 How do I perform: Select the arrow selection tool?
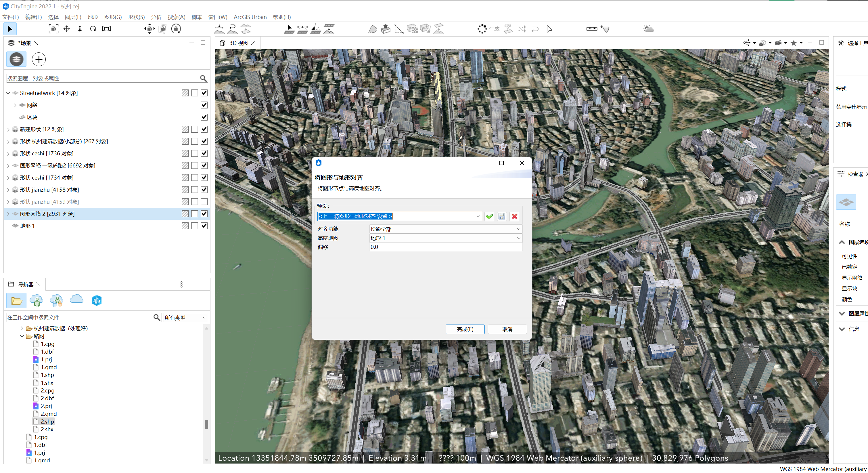[x=10, y=29]
